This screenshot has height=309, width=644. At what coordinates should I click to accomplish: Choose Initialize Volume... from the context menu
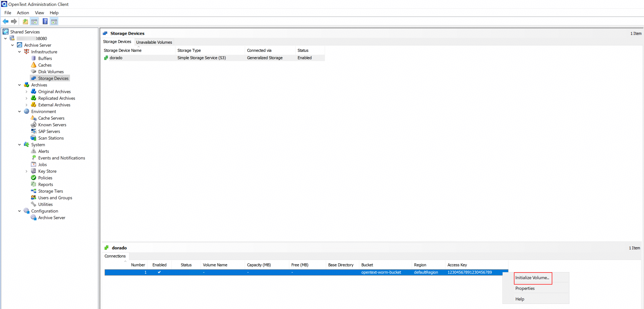tap(532, 278)
